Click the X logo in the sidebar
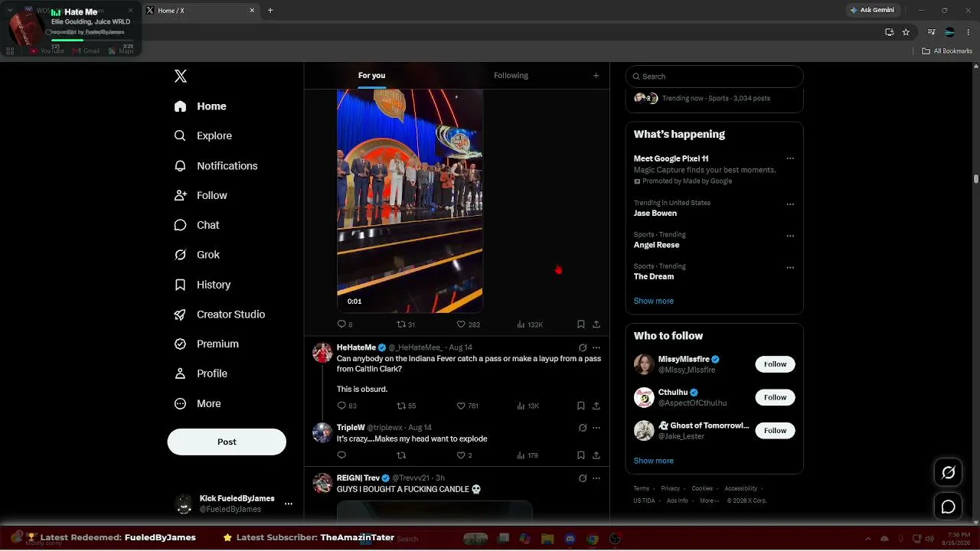 click(181, 76)
